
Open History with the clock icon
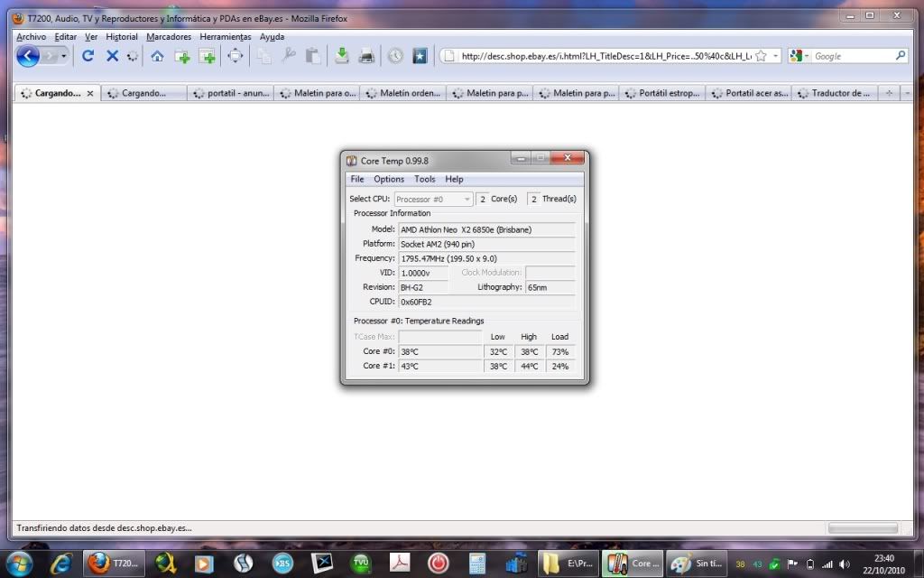pos(395,56)
